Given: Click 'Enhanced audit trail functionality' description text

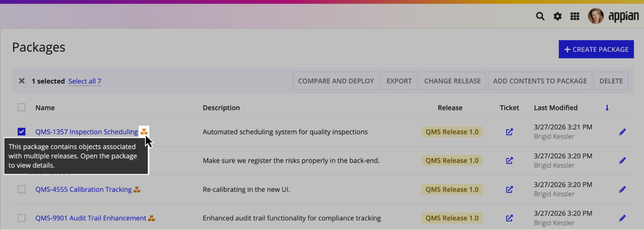Looking at the screenshot, I should pyautogui.click(x=292, y=218).
